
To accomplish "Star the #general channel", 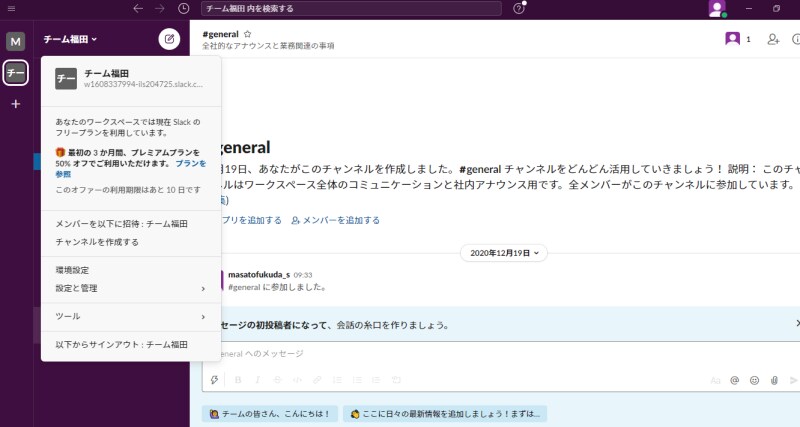I will point(247,34).
